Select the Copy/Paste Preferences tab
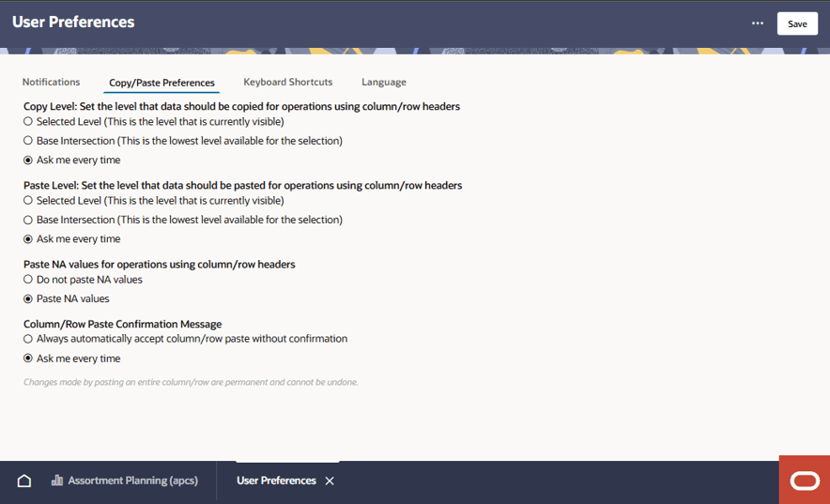The width and height of the screenshot is (830, 504). [x=161, y=83]
